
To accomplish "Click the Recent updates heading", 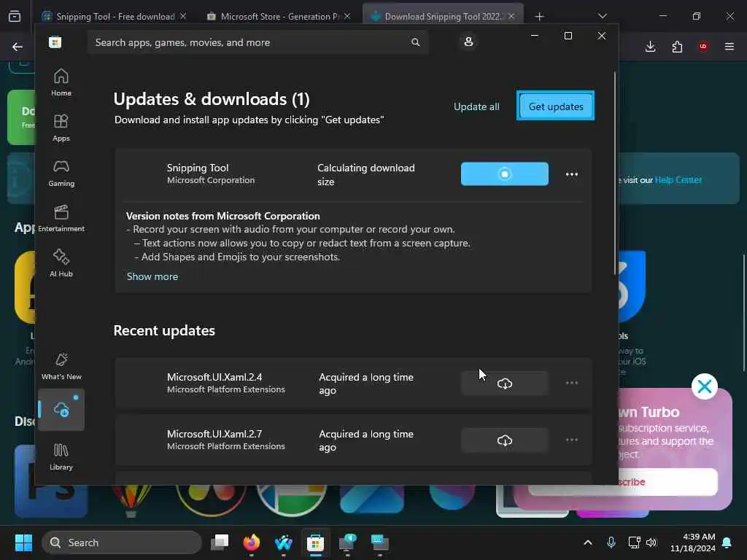I will (164, 330).
